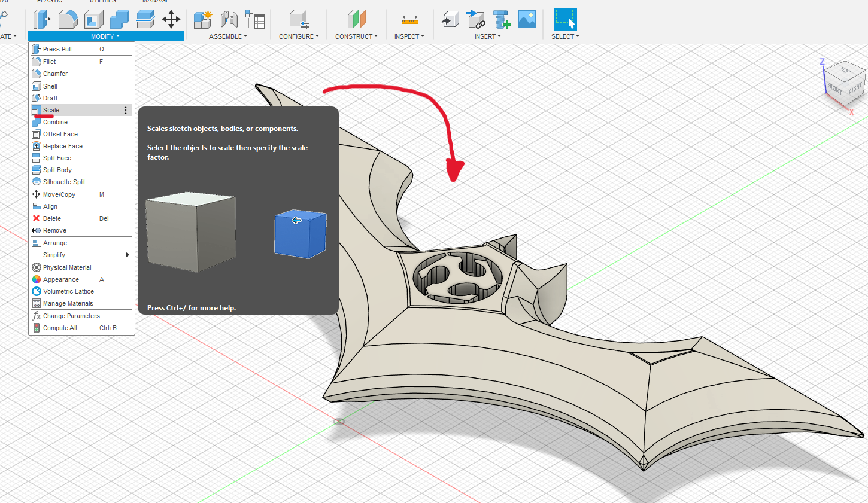
Task: Expand the INSPECT dropdown
Action: tap(409, 36)
